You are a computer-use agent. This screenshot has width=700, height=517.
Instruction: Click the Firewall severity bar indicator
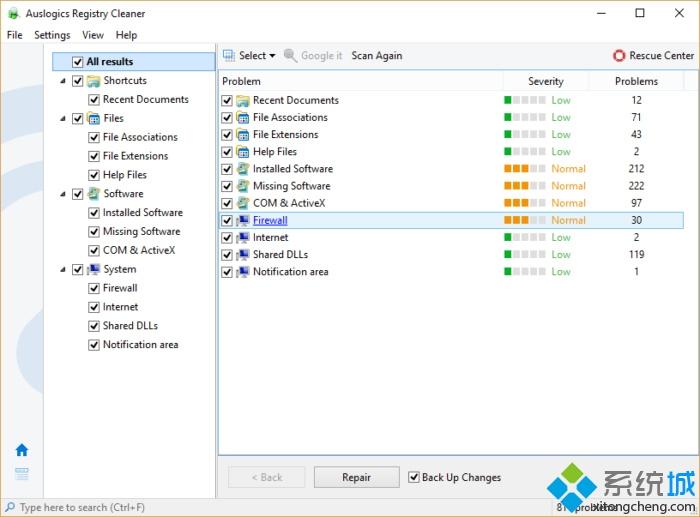tap(525, 220)
